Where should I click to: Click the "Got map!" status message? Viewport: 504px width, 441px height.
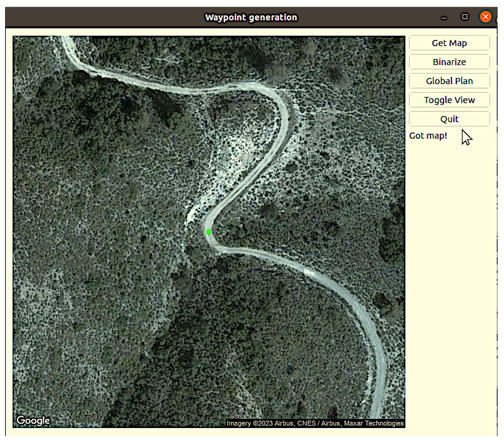point(428,136)
